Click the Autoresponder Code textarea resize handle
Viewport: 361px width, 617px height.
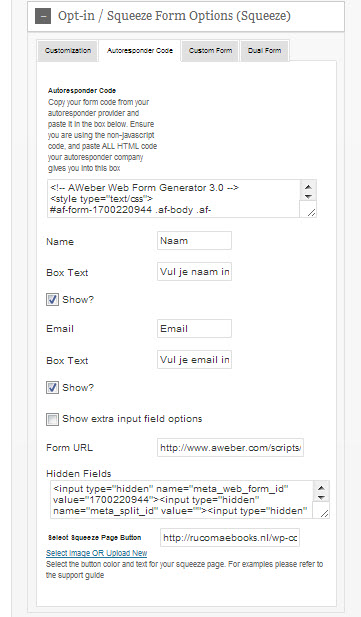click(x=311, y=212)
